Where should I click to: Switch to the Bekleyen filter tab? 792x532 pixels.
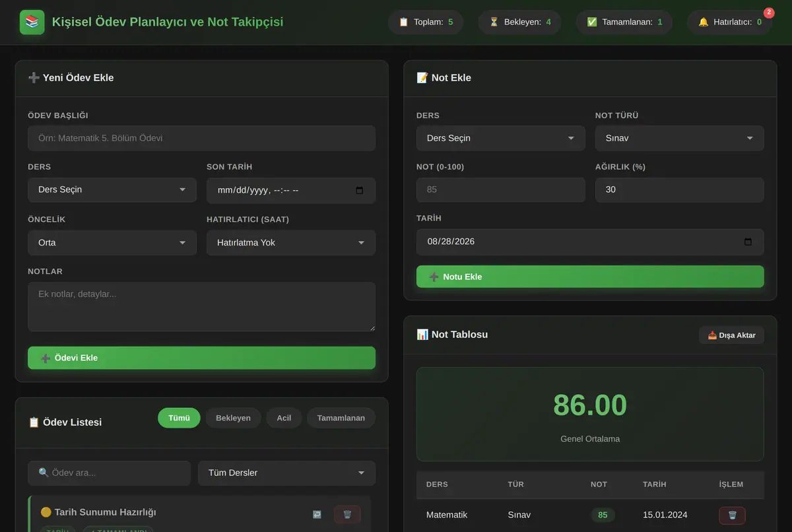click(x=234, y=418)
